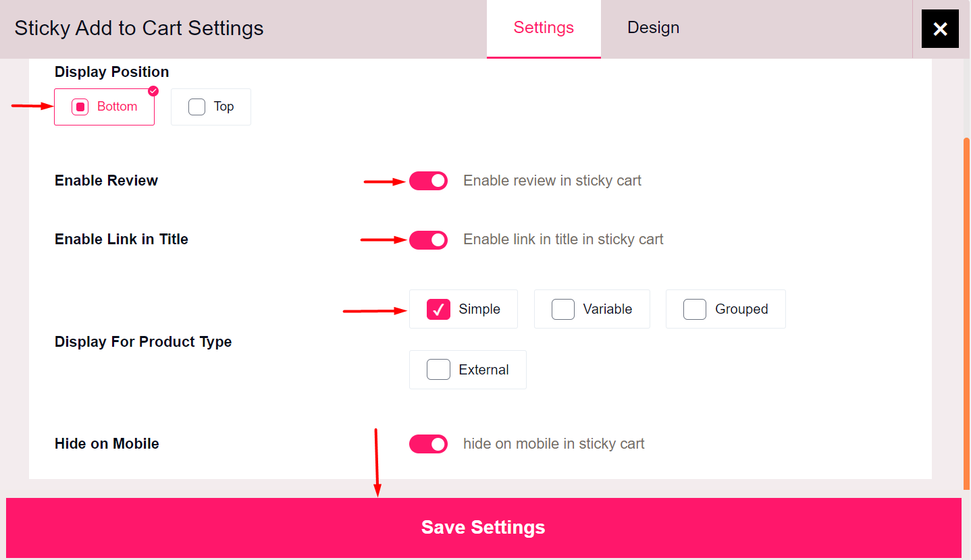Enable the Grouped product type checkbox

[x=695, y=309]
